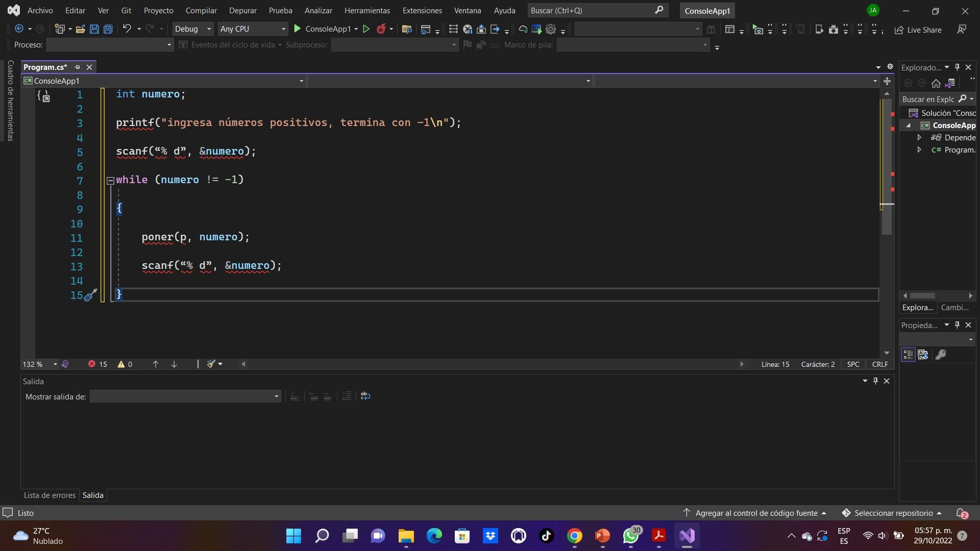Switch to the Lista de errores tab
This screenshot has height=551, width=980.
point(50,495)
